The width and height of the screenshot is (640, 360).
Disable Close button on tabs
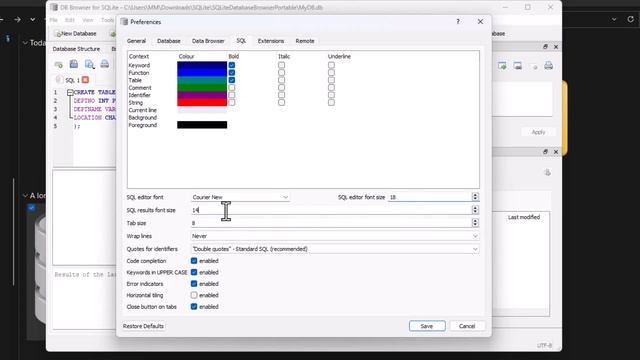point(194,307)
